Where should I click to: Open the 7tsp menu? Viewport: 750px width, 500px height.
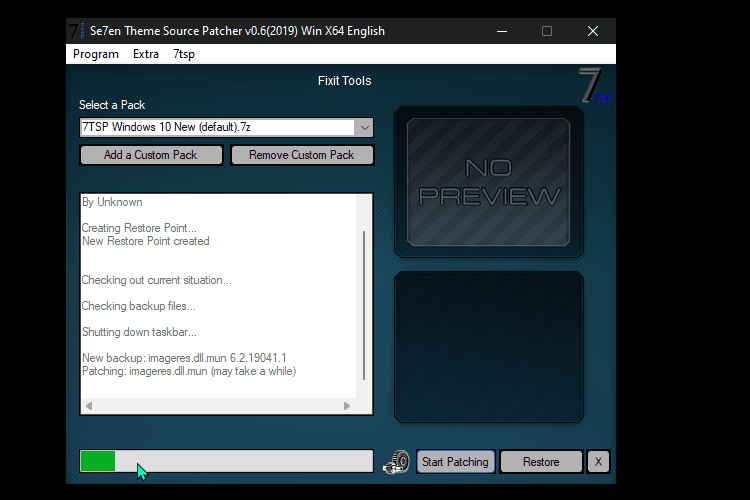[184, 54]
